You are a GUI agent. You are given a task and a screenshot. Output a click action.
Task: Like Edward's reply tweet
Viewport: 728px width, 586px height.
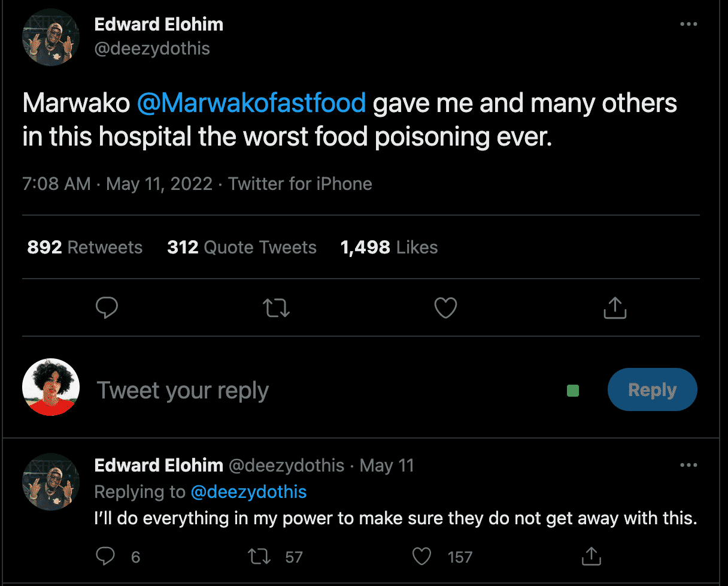(x=421, y=556)
